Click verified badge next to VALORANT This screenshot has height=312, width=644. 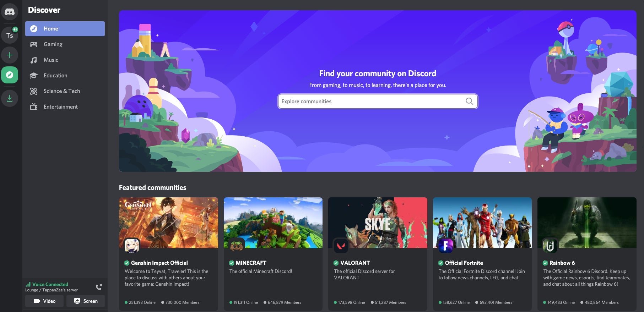(x=336, y=263)
